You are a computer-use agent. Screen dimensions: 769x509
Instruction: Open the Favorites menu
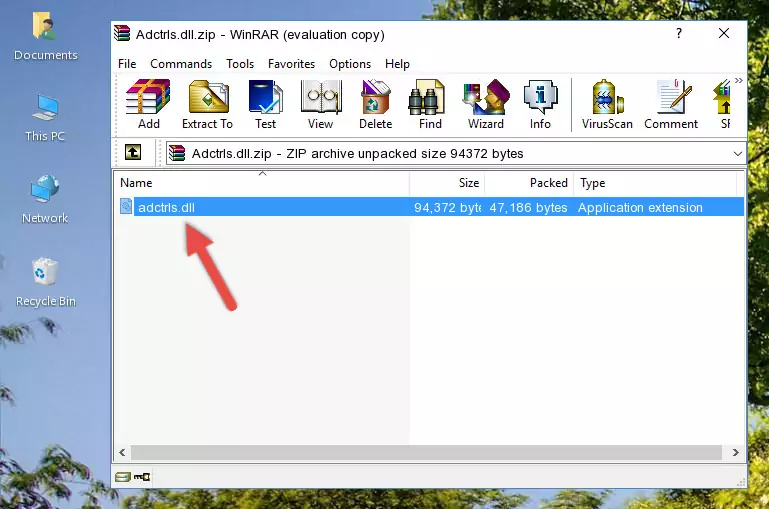(x=291, y=64)
